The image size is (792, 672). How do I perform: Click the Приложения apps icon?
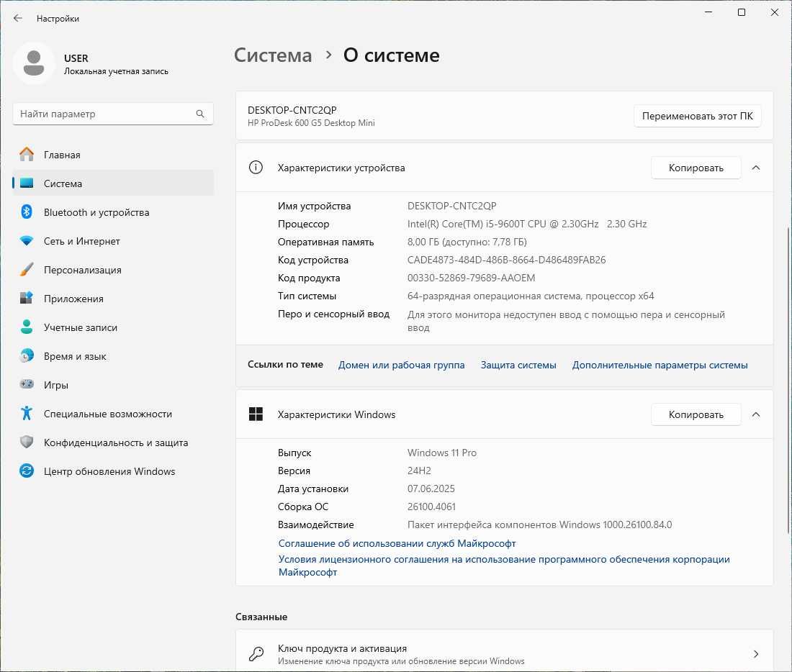(27, 299)
